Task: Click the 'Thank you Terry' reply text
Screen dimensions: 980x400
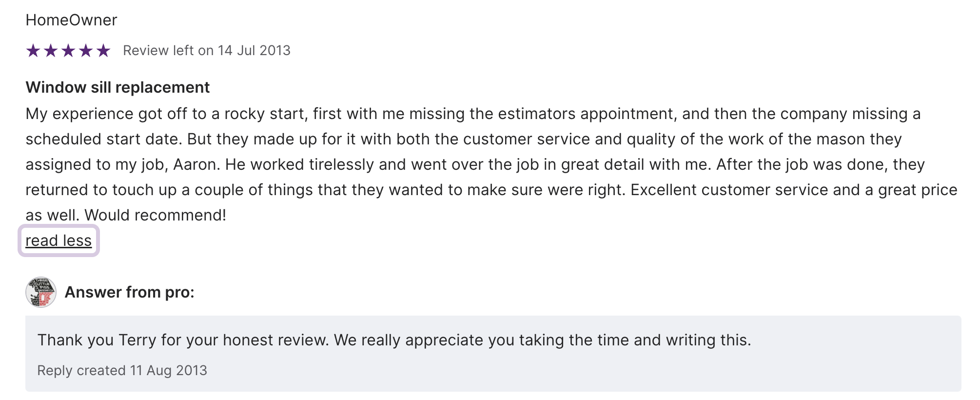Action: pyautogui.click(x=394, y=340)
